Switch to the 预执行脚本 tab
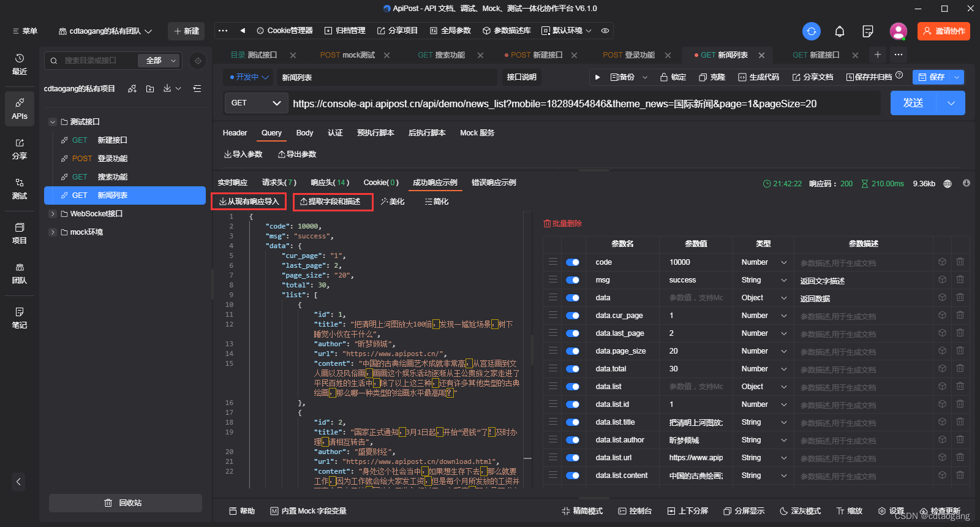 click(375, 133)
